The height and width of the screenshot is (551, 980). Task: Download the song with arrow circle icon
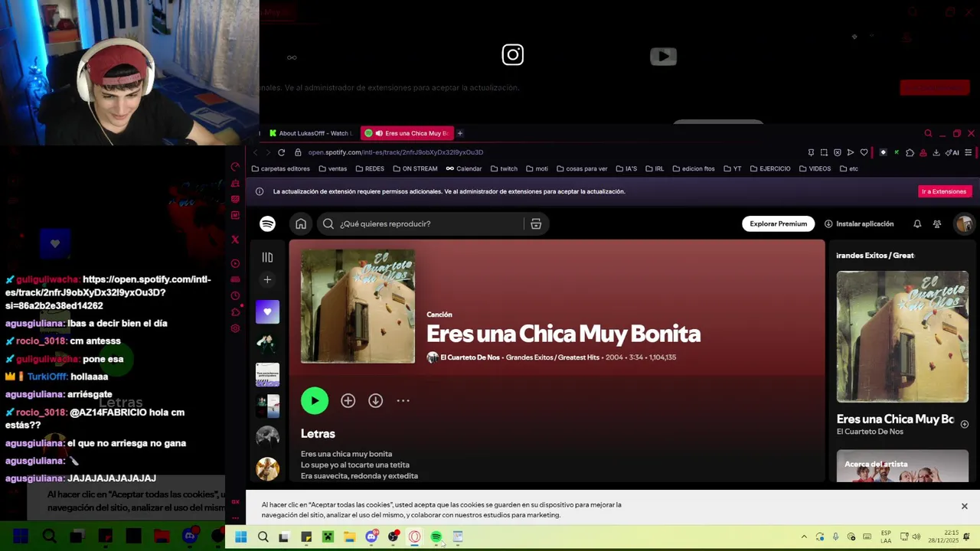coord(375,400)
